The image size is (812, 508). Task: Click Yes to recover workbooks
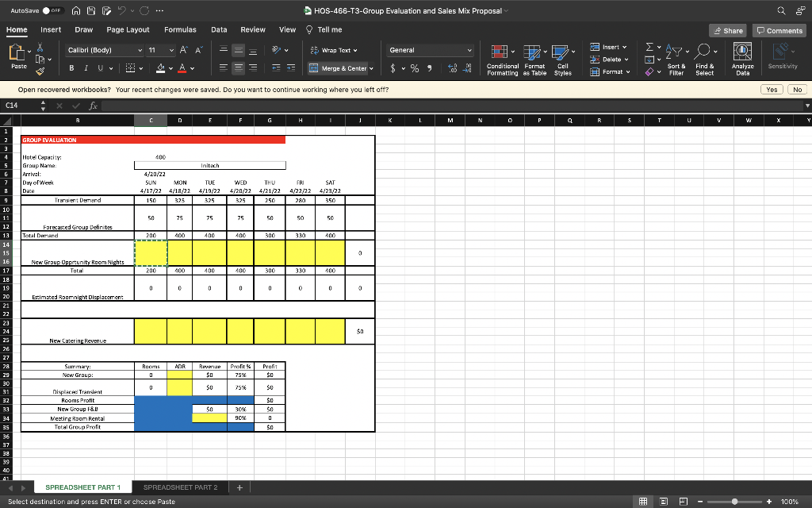pyautogui.click(x=771, y=90)
